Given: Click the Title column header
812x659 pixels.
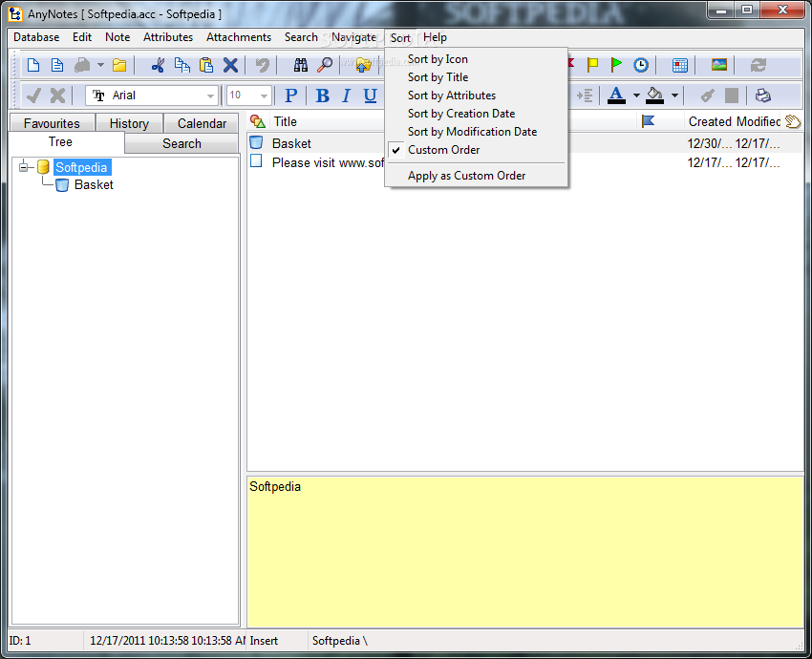Looking at the screenshot, I should 286,121.
